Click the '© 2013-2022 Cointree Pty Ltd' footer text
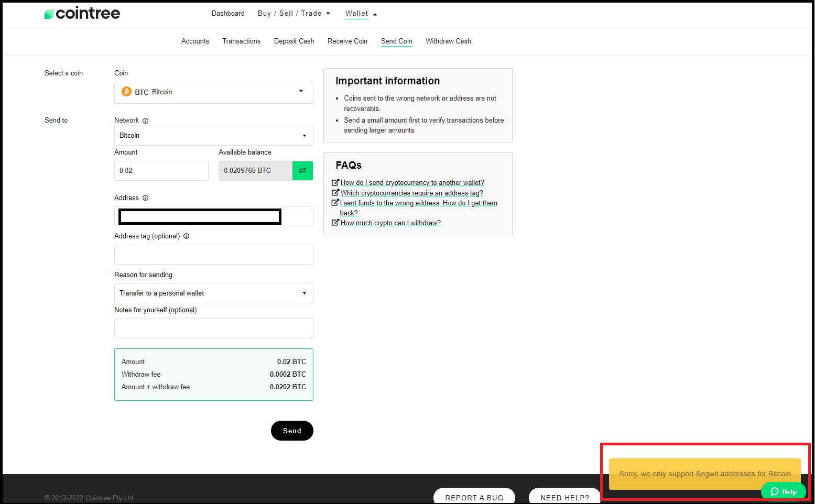Image resolution: width=815 pixels, height=504 pixels. pyautogui.click(x=89, y=498)
